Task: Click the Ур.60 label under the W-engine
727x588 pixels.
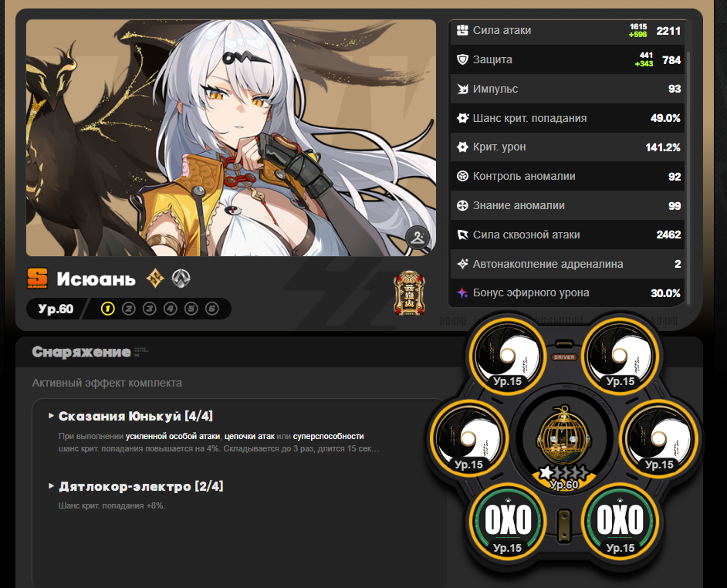Action: coord(564,485)
